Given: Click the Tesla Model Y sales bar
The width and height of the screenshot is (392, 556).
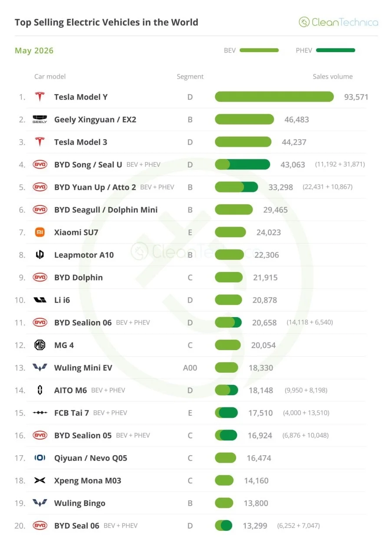Looking at the screenshot, I should point(274,97).
